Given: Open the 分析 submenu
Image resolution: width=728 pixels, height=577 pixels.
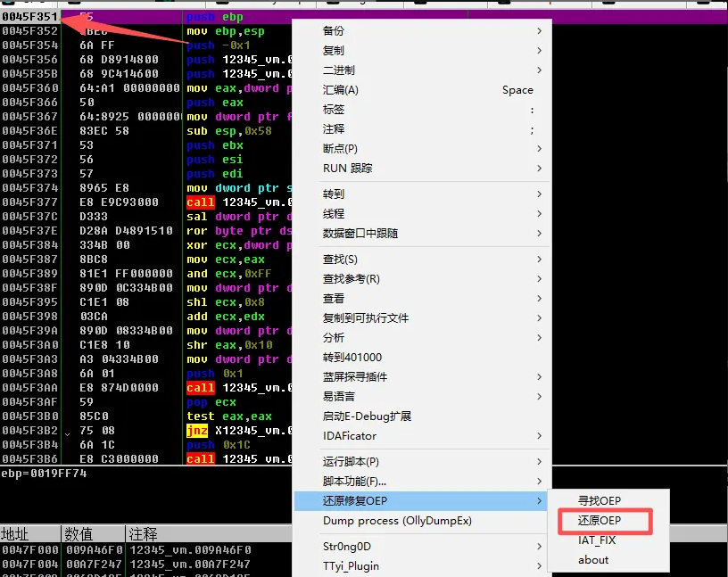Looking at the screenshot, I should [x=422, y=337].
